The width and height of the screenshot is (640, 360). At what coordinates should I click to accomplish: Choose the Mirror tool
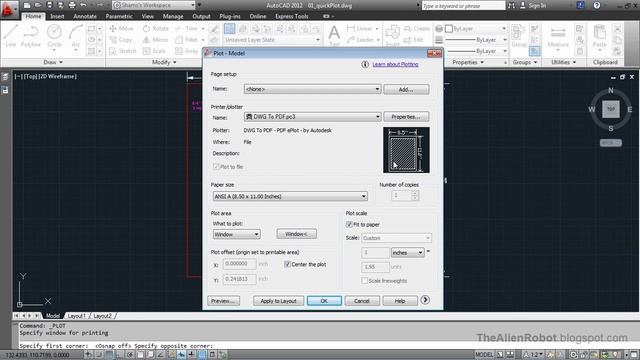pos(155,40)
